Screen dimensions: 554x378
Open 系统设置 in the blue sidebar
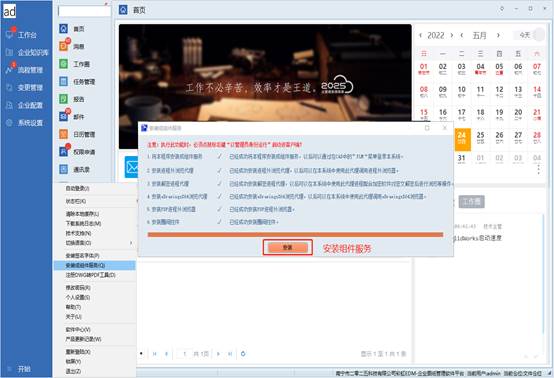(24, 123)
